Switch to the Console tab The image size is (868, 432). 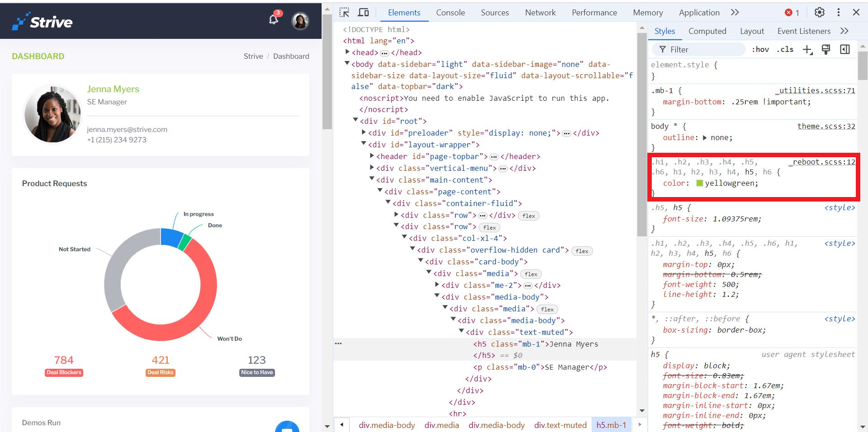pos(450,13)
